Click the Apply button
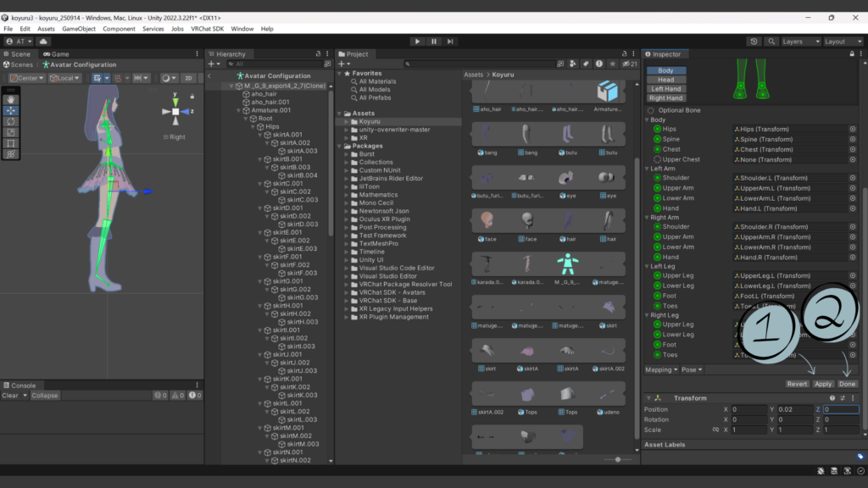The image size is (868, 488). click(823, 384)
